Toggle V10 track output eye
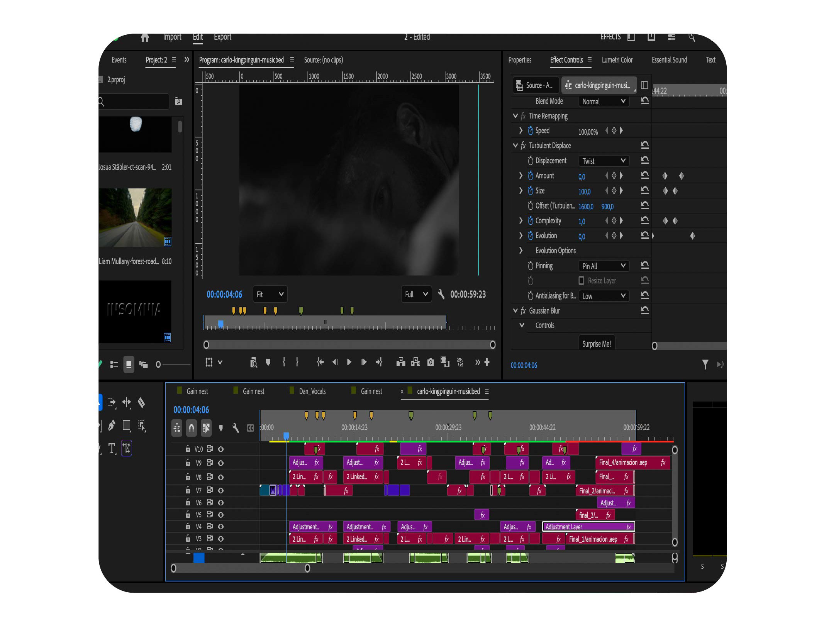824x644 pixels. [221, 449]
